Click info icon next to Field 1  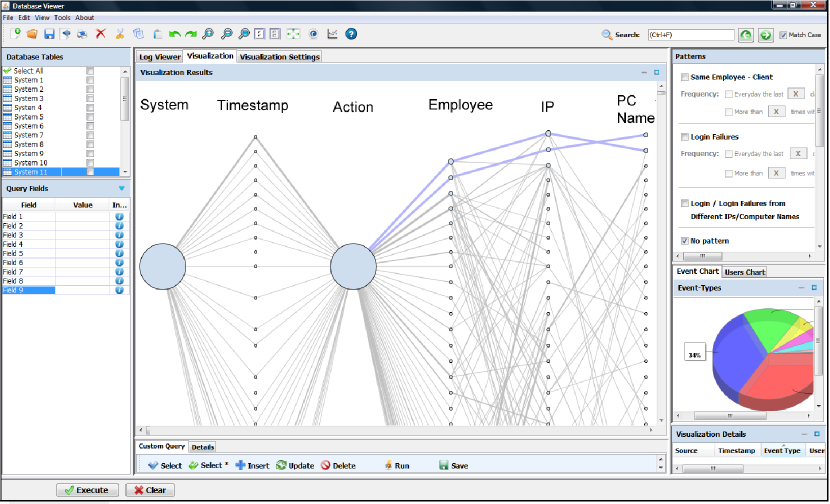point(119,217)
